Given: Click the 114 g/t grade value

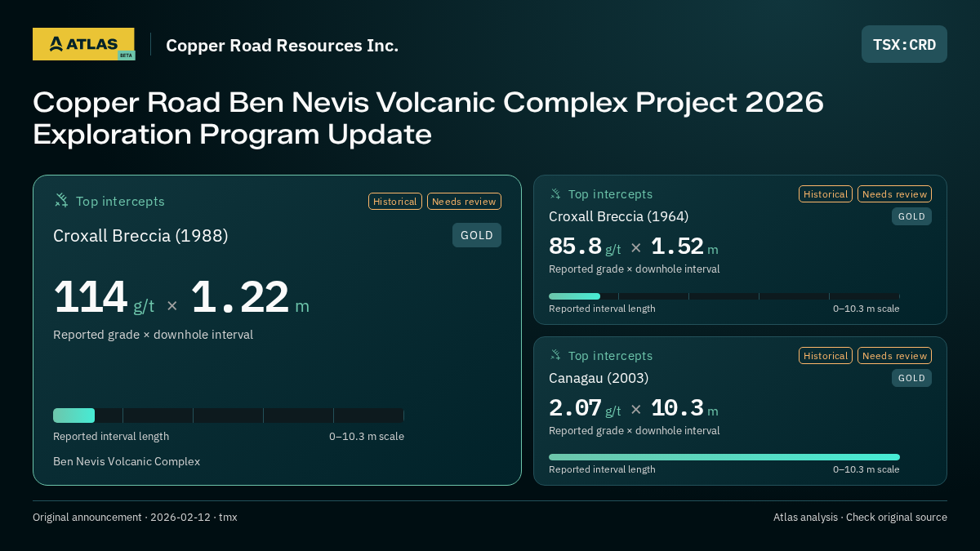Looking at the screenshot, I should (104, 298).
